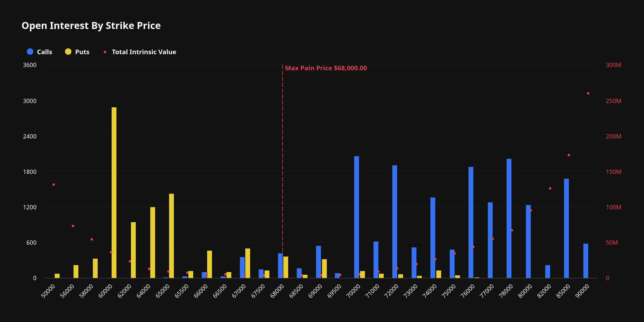Toggle the Puts legend series
Screen dimensions: 644x322
[82, 52]
